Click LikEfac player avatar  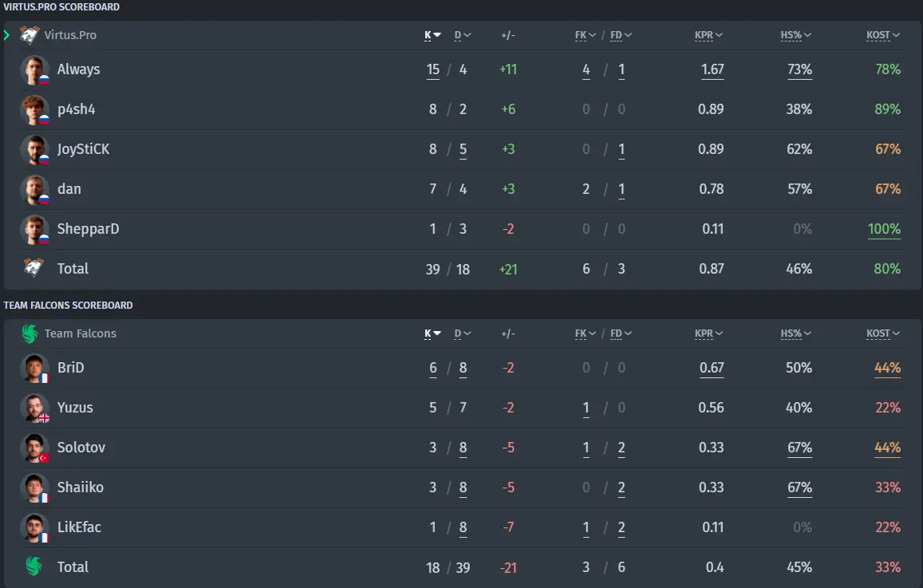[x=35, y=528]
